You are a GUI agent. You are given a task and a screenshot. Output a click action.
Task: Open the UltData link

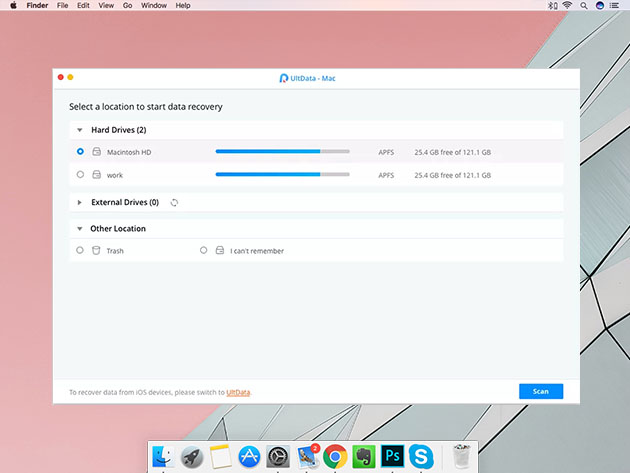pyautogui.click(x=238, y=392)
